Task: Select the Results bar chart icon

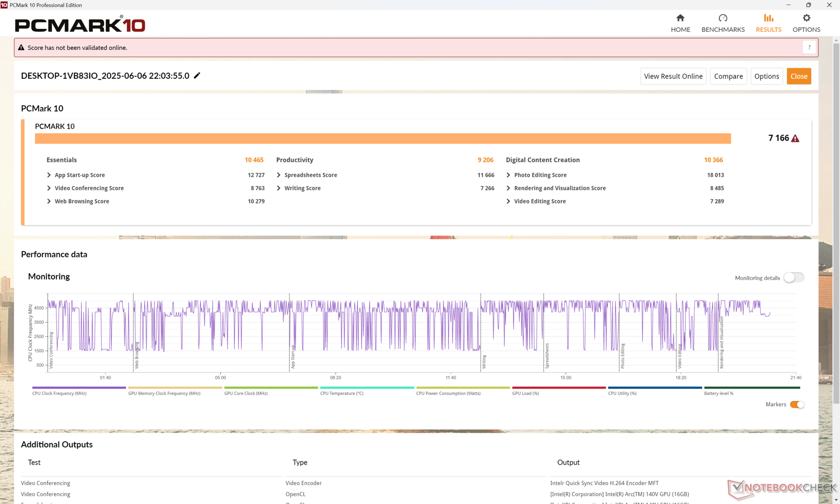Action: pyautogui.click(x=768, y=18)
